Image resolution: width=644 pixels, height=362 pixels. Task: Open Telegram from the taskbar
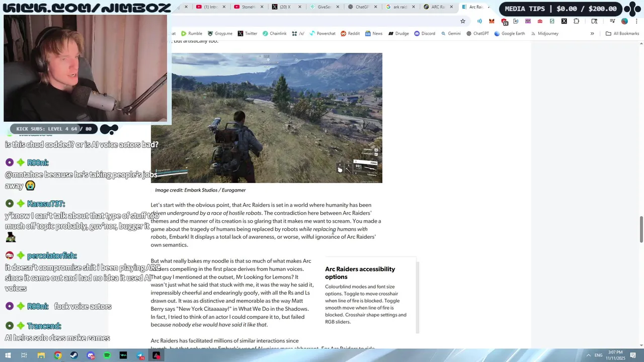(140, 355)
